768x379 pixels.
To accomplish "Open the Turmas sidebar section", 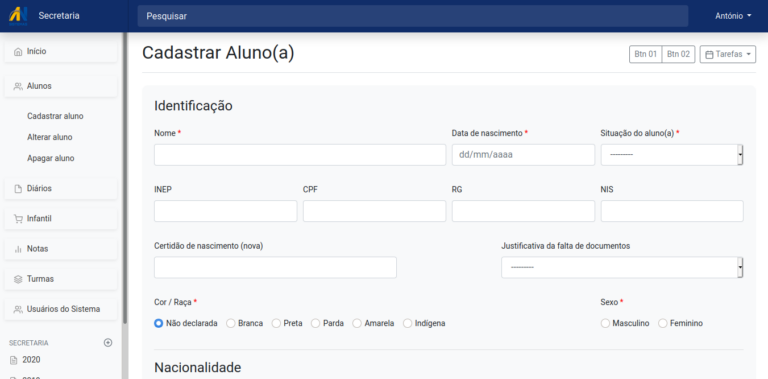I will pyautogui.click(x=61, y=279).
